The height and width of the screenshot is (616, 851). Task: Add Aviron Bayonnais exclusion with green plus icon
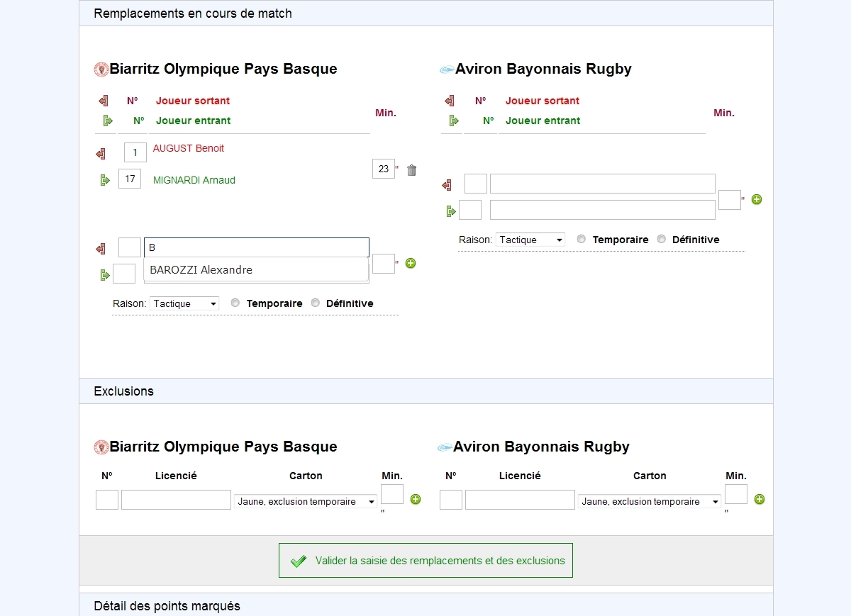click(760, 499)
